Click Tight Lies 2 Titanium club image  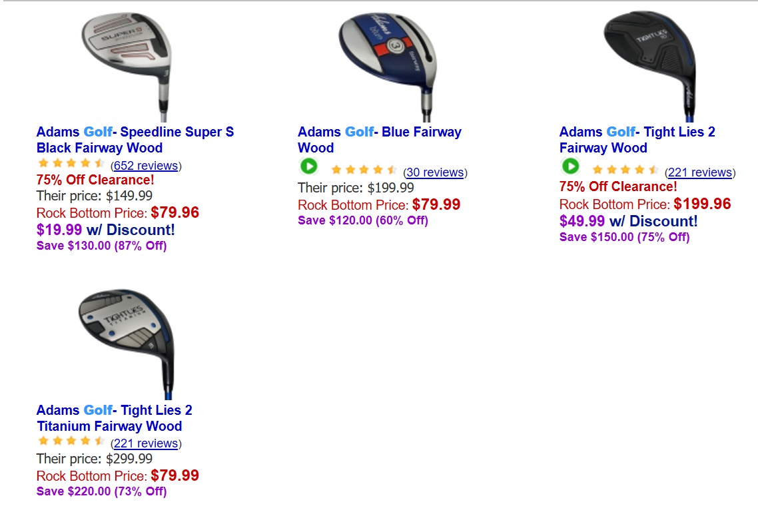pyautogui.click(x=128, y=342)
